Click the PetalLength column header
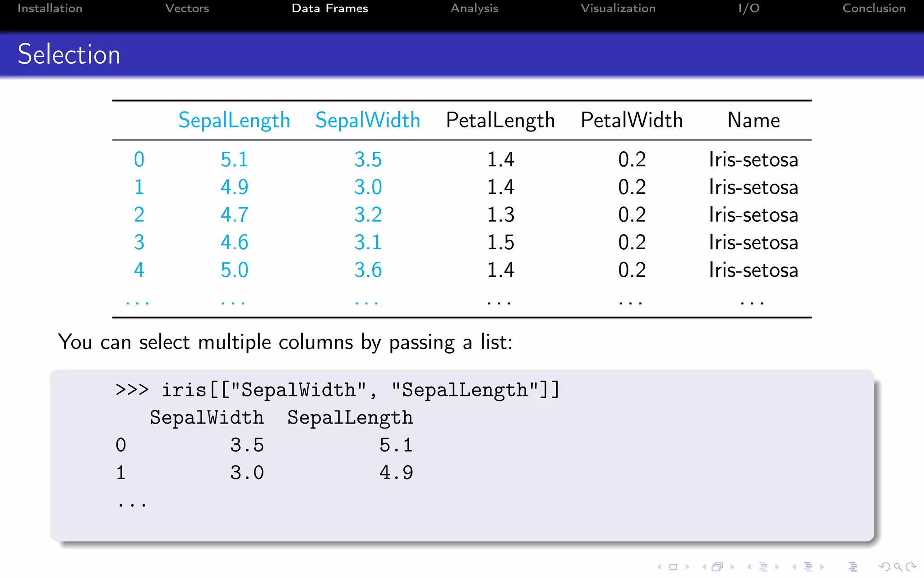 (x=500, y=121)
